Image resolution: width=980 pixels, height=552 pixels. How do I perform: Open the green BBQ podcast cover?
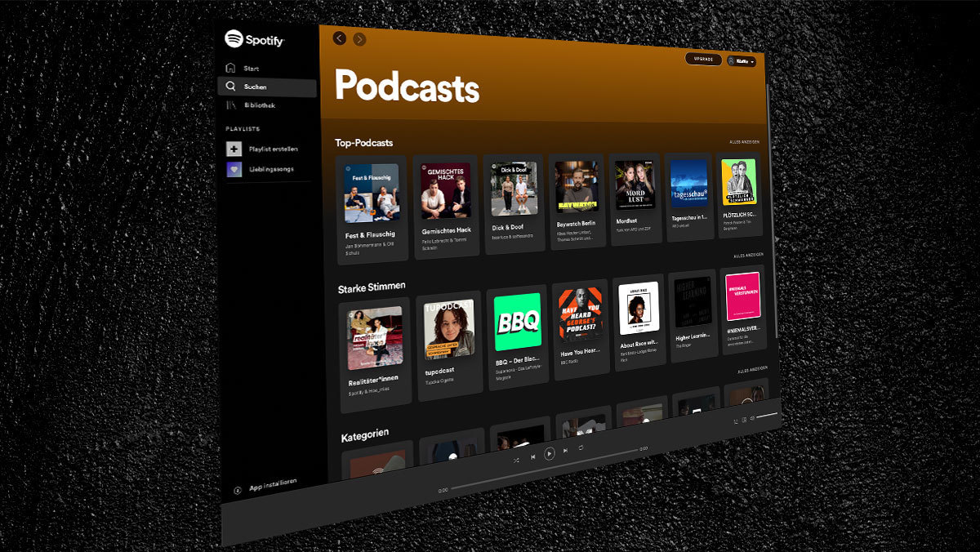(519, 322)
